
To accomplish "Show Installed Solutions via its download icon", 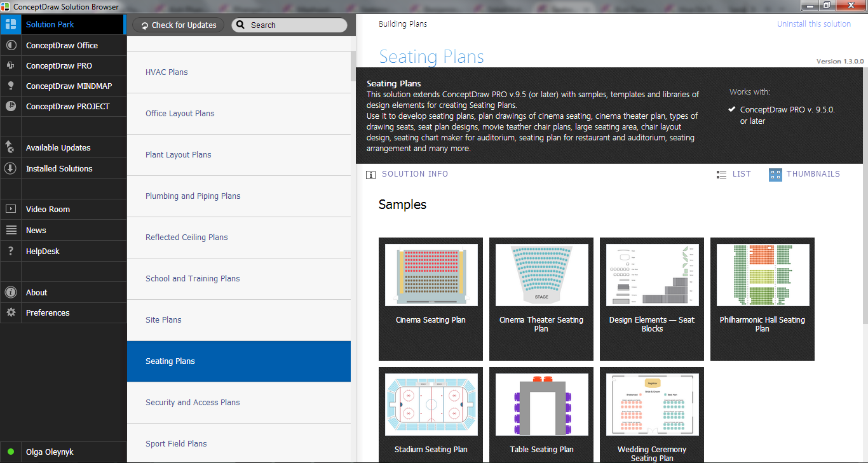I will (x=10, y=168).
